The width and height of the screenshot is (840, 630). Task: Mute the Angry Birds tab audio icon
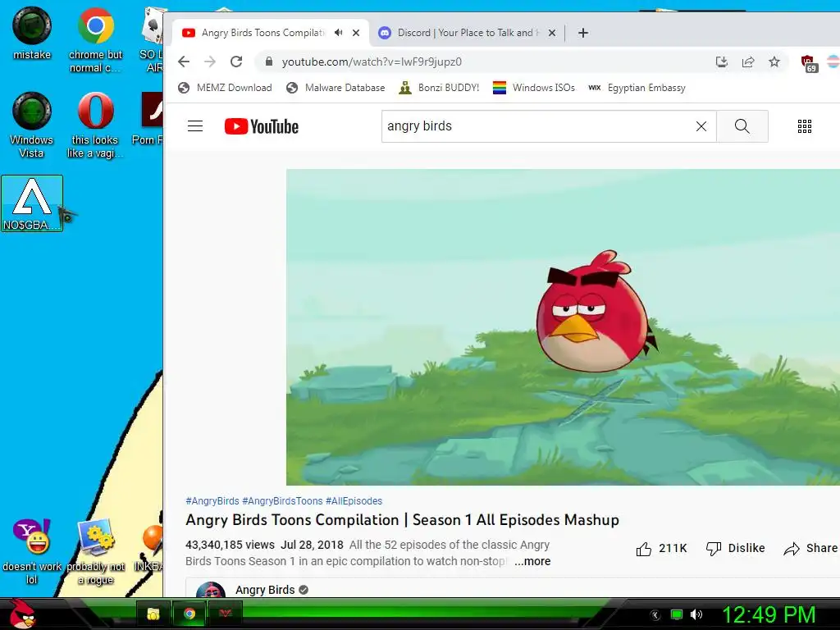click(339, 33)
